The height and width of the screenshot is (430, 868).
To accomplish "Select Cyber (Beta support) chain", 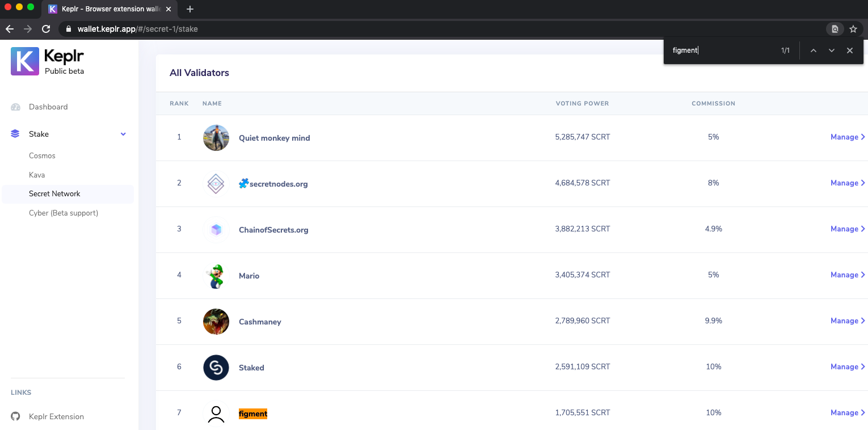I will [x=64, y=213].
